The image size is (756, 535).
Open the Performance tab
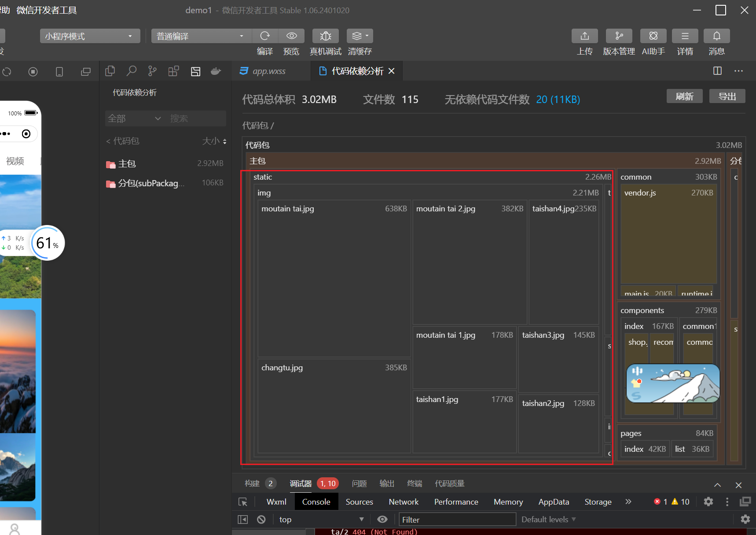[456, 502]
